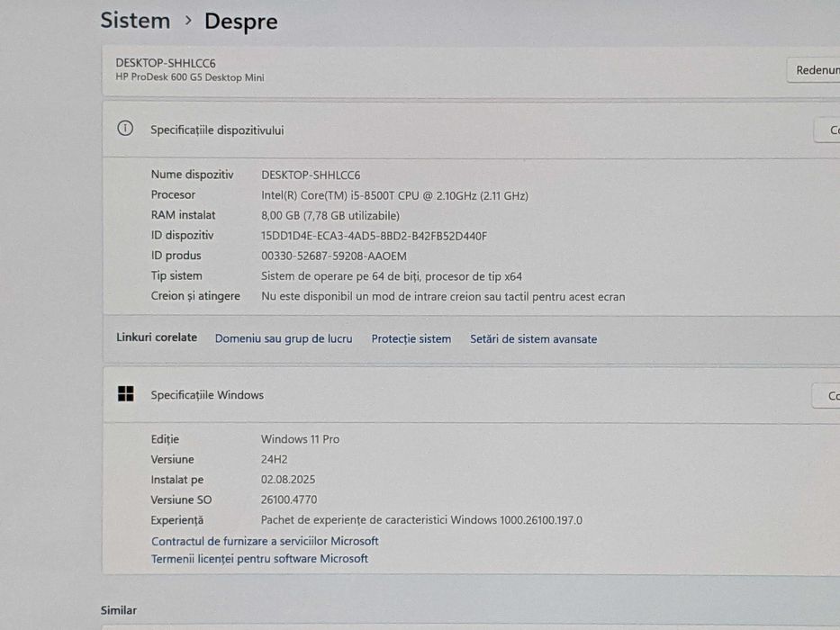Open the Setări de sistem avansate link
Image resolution: width=840 pixels, height=630 pixels.
(534, 339)
